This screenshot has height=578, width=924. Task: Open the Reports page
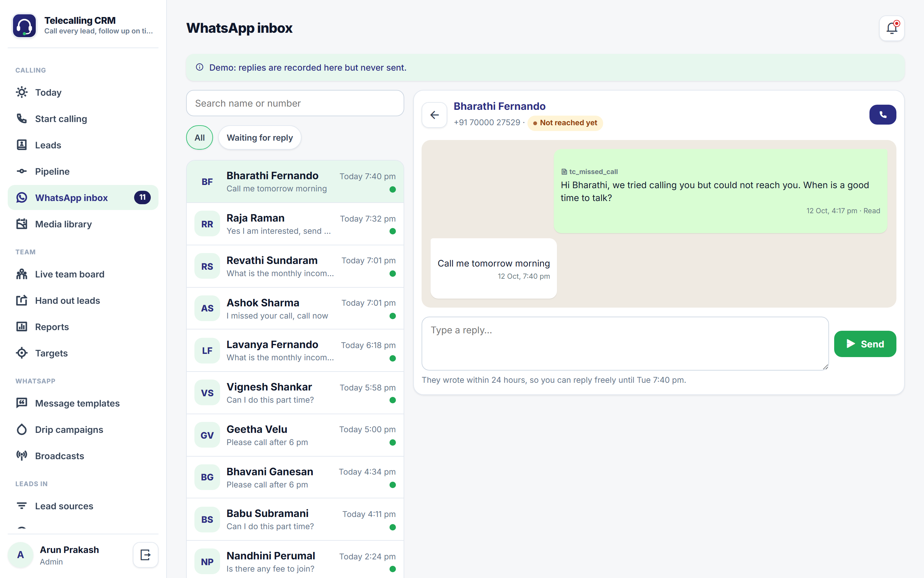(83, 327)
